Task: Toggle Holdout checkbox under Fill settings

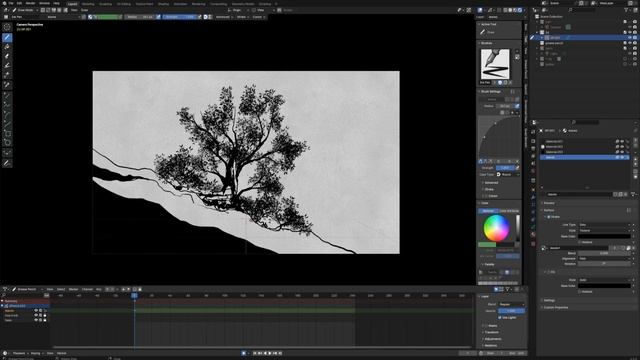Action: click(x=580, y=291)
